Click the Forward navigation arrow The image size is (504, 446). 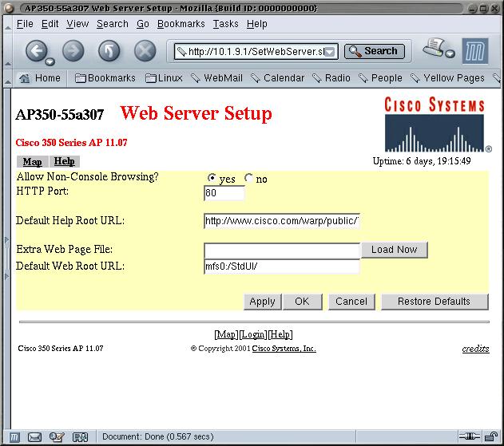click(73, 51)
